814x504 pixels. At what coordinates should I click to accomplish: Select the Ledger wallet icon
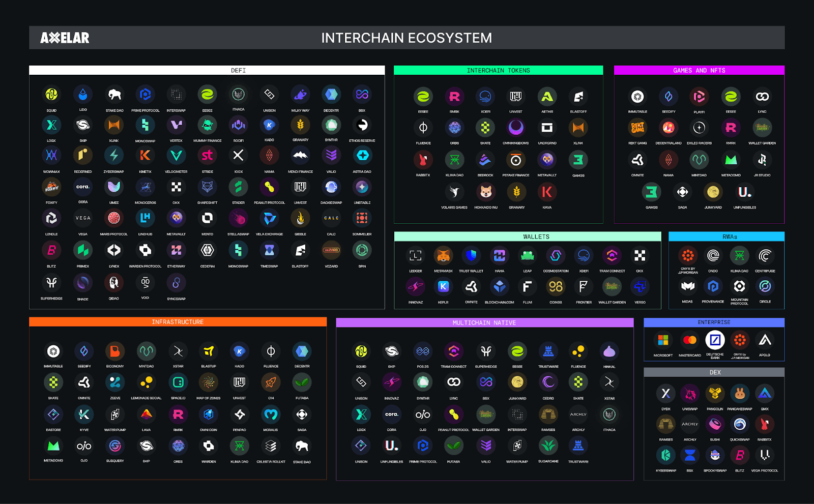coord(416,256)
